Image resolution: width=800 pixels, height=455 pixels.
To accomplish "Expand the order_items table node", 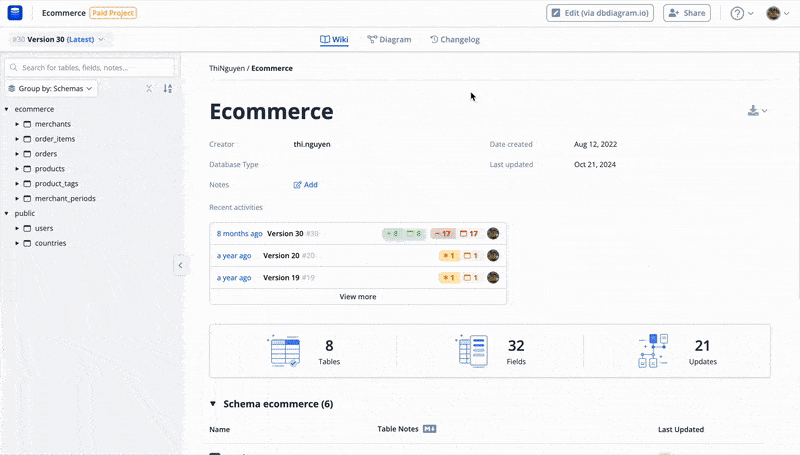I will click(17, 139).
